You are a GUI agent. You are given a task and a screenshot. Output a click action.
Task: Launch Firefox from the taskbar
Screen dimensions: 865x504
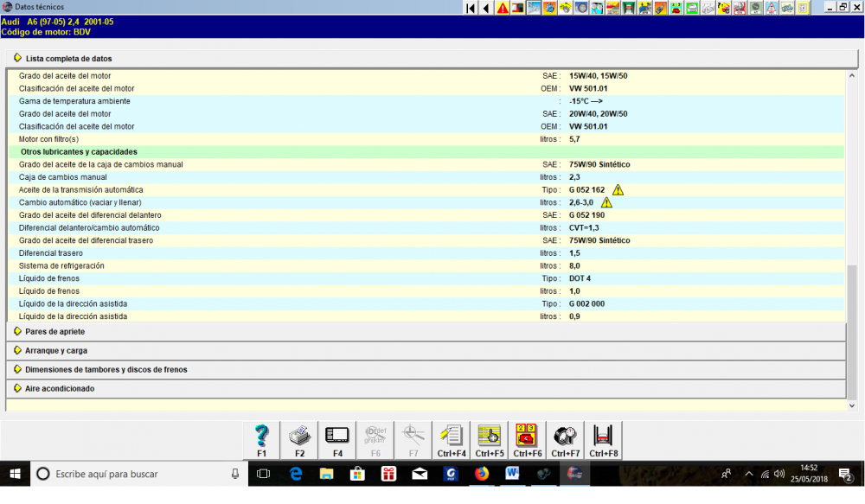coord(482,474)
